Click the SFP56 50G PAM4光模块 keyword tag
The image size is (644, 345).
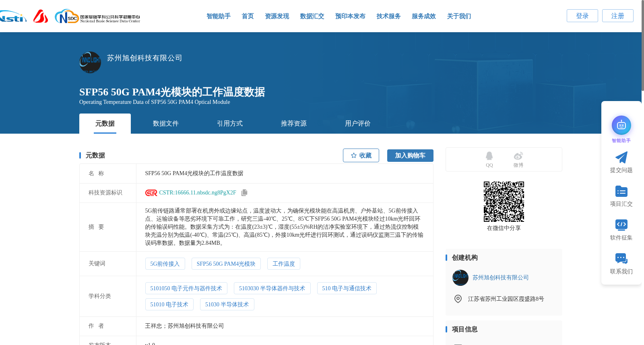[226, 264]
